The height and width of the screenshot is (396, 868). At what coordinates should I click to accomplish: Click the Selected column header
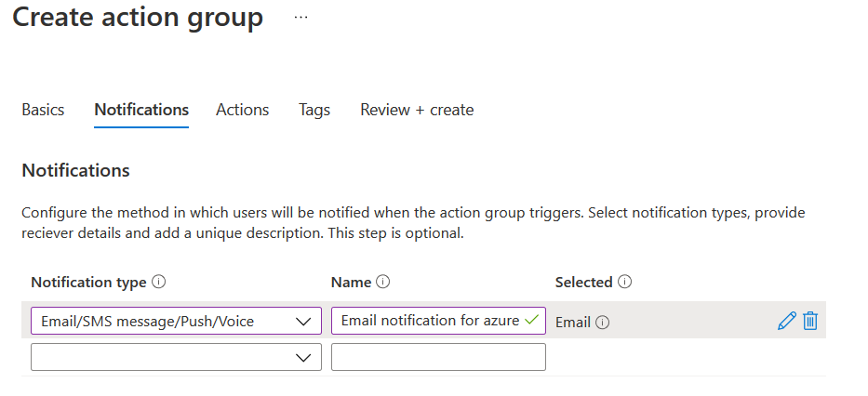(583, 283)
